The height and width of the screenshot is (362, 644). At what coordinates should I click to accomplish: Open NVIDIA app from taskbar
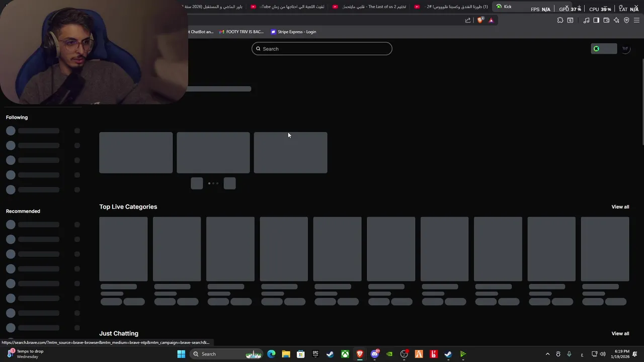tap(389, 354)
